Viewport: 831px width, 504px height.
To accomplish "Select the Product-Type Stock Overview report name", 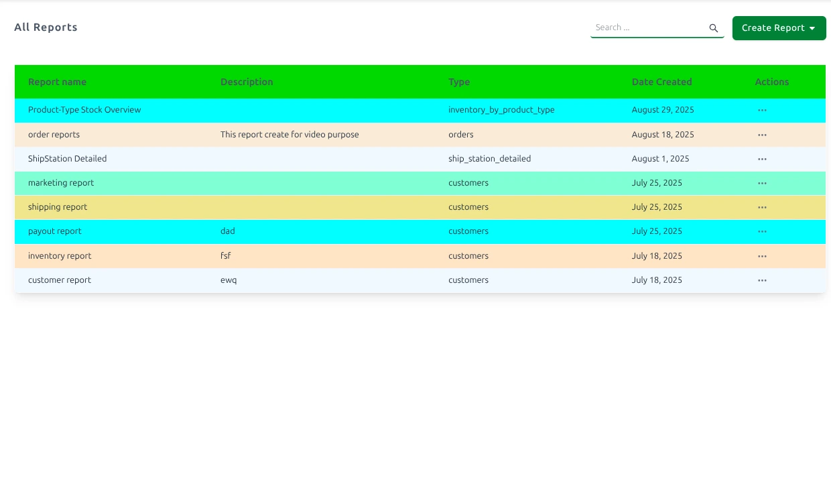I will (x=84, y=110).
